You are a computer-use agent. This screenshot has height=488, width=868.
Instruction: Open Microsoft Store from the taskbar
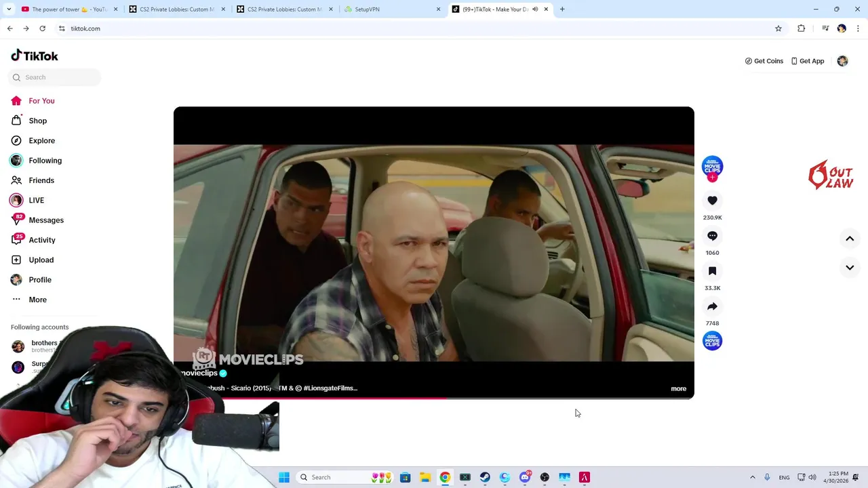click(405, 477)
